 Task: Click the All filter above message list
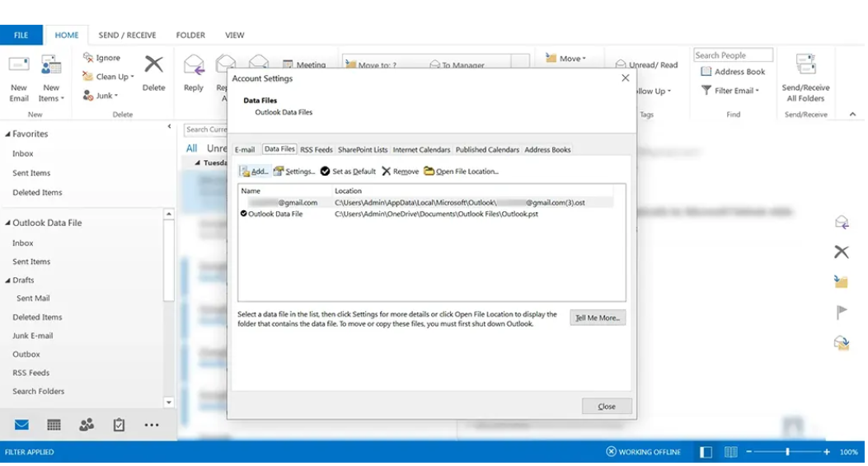coord(191,148)
